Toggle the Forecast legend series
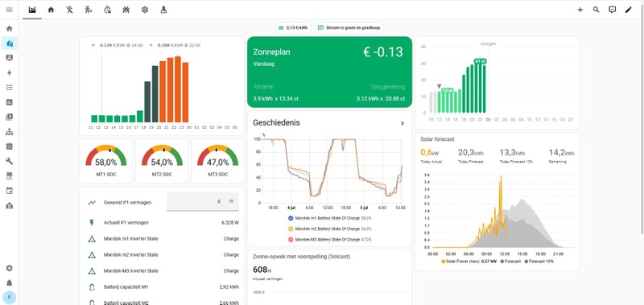The height and width of the screenshot is (305, 644). click(x=510, y=261)
